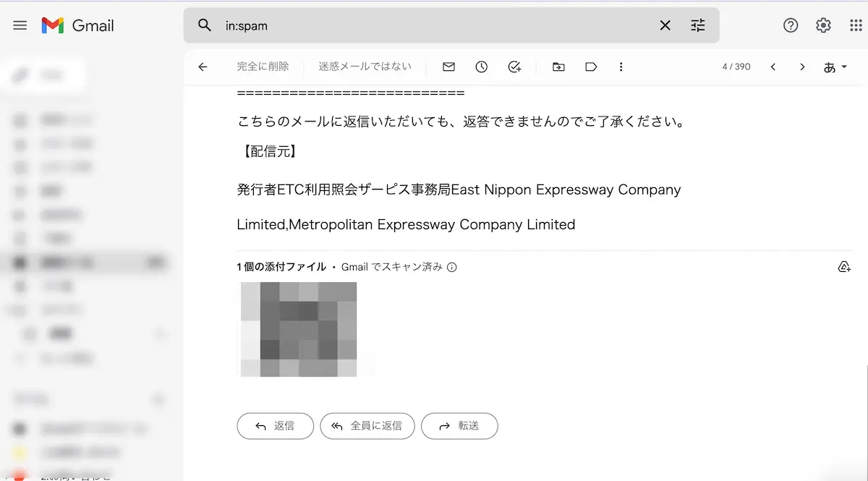Go to the older message arrow

coord(802,67)
